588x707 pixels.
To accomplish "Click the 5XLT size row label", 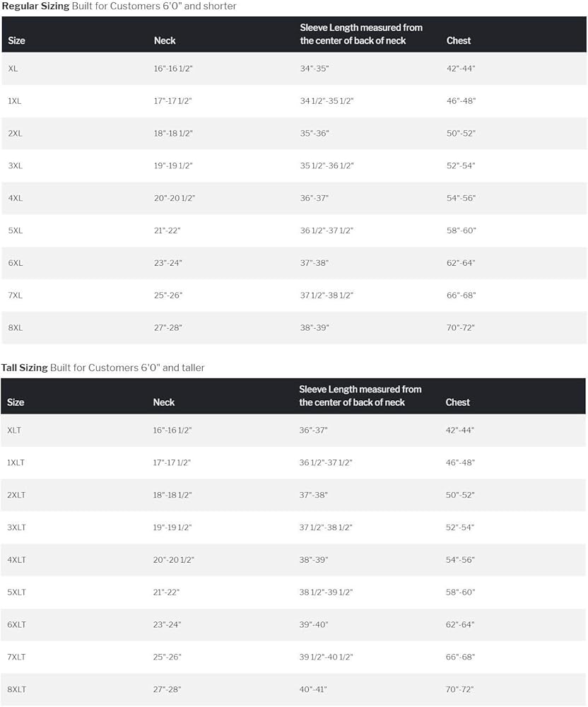I will 17,592.
